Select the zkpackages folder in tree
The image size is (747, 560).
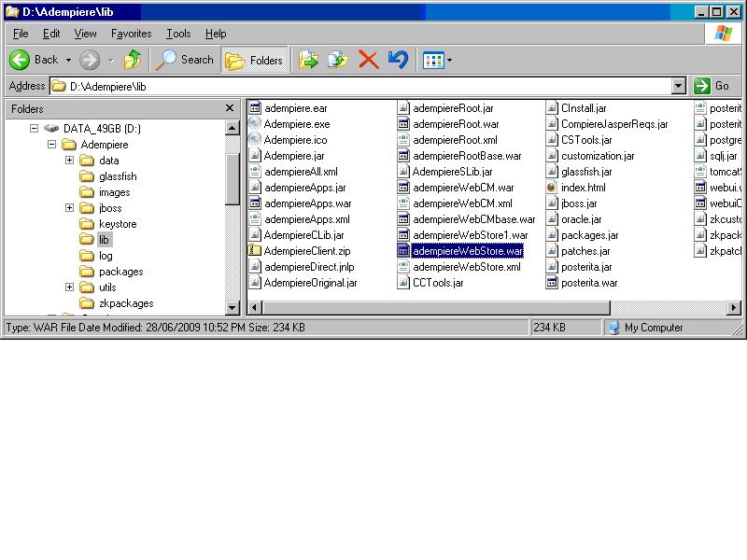[116, 303]
